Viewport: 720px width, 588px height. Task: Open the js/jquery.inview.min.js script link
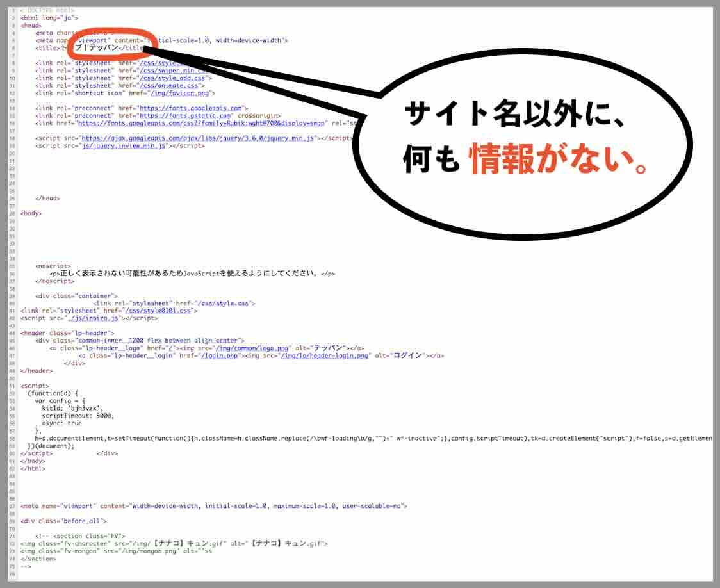122,145
